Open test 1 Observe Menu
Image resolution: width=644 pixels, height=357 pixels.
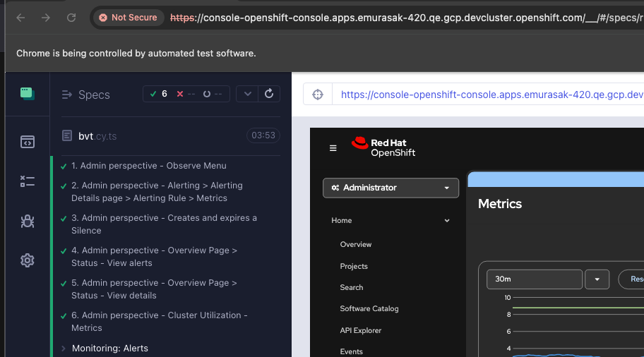(149, 166)
